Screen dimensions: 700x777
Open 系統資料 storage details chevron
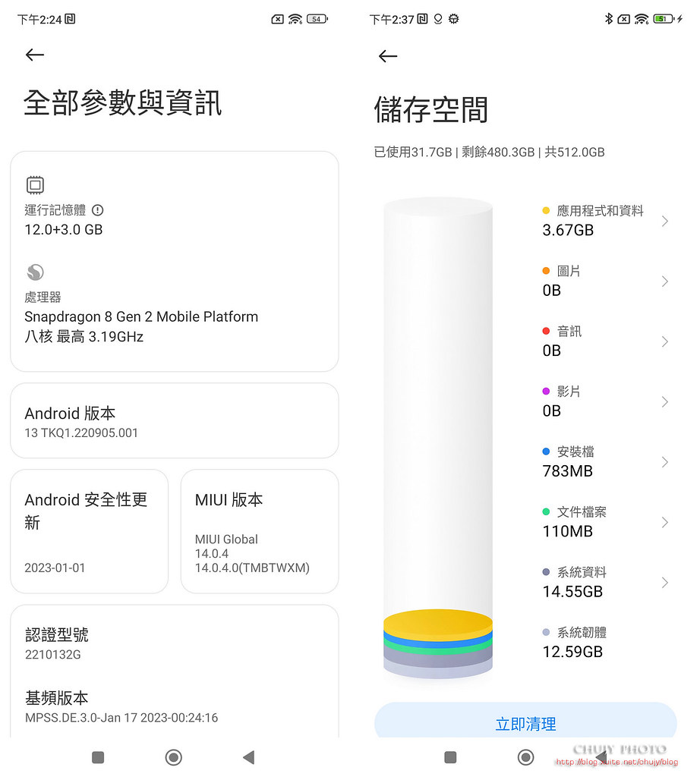[665, 582]
